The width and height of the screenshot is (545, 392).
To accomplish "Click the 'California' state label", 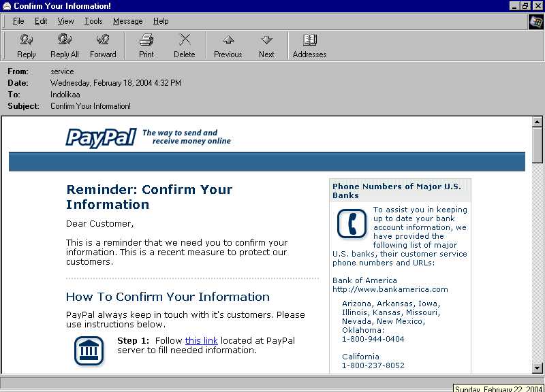I will (x=360, y=357).
